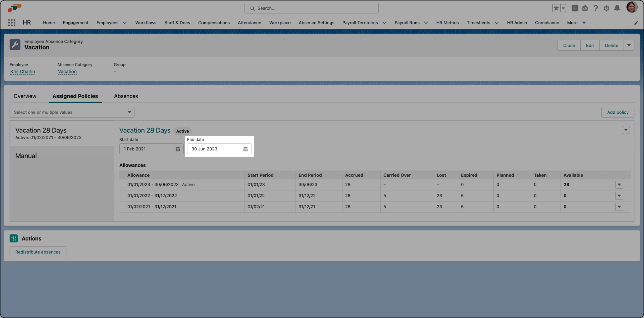
Task: Click the global Add plus icon
Action: click(x=574, y=8)
